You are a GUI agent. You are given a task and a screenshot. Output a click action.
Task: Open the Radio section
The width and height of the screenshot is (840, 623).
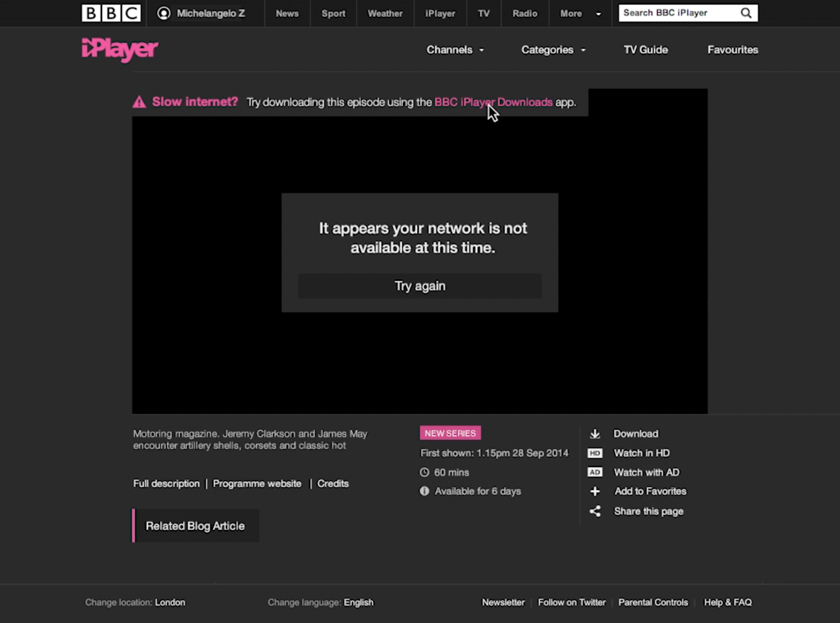(x=525, y=13)
